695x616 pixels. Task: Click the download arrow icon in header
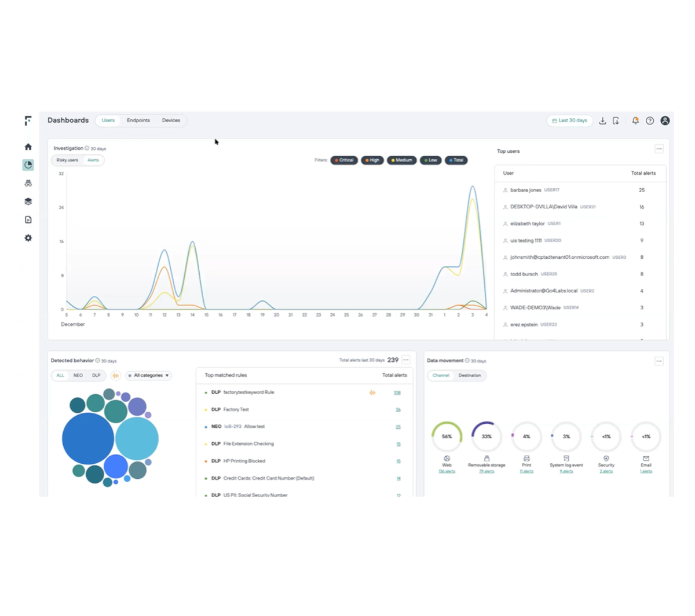(602, 120)
